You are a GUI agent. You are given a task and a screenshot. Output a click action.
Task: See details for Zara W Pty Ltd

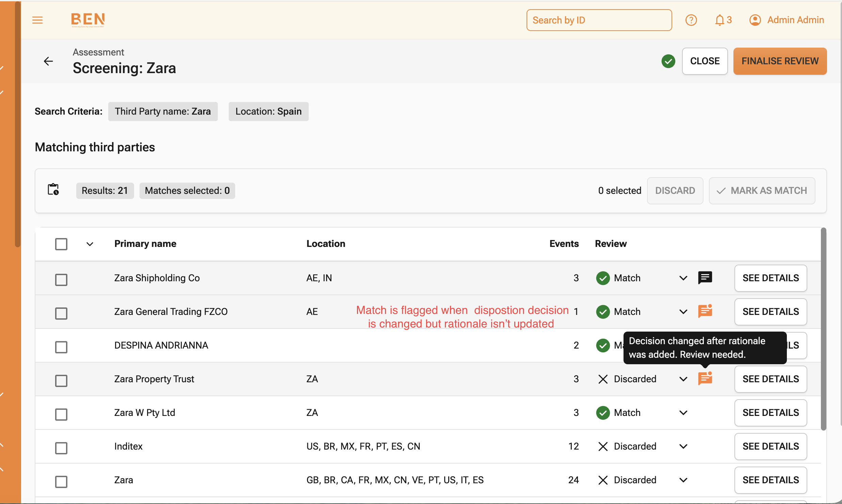(771, 413)
